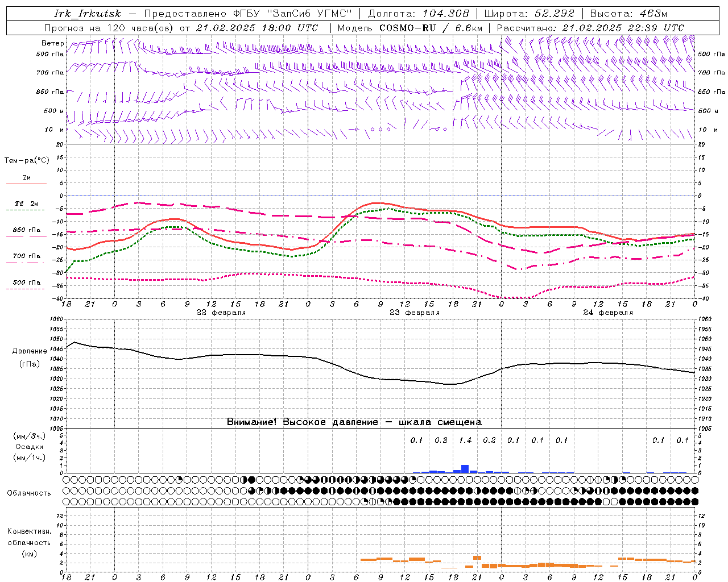Click the 1.4 precipitation value

[465, 440]
